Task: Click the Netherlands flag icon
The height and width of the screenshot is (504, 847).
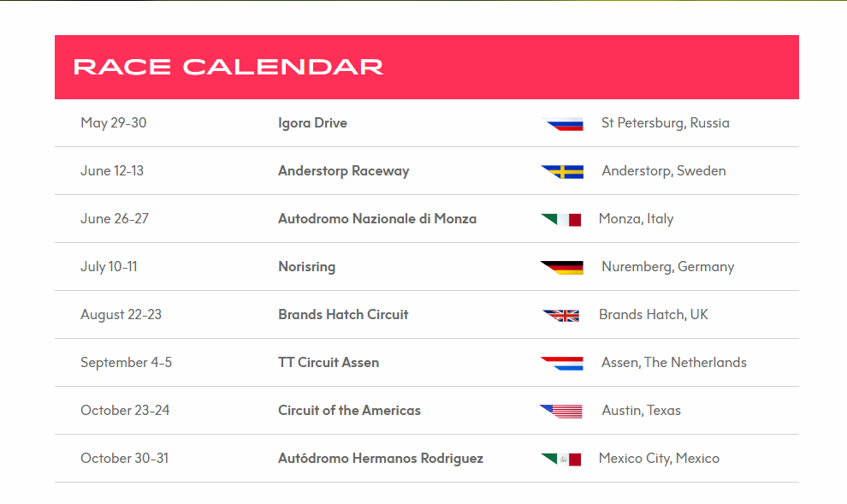Action: click(x=562, y=363)
